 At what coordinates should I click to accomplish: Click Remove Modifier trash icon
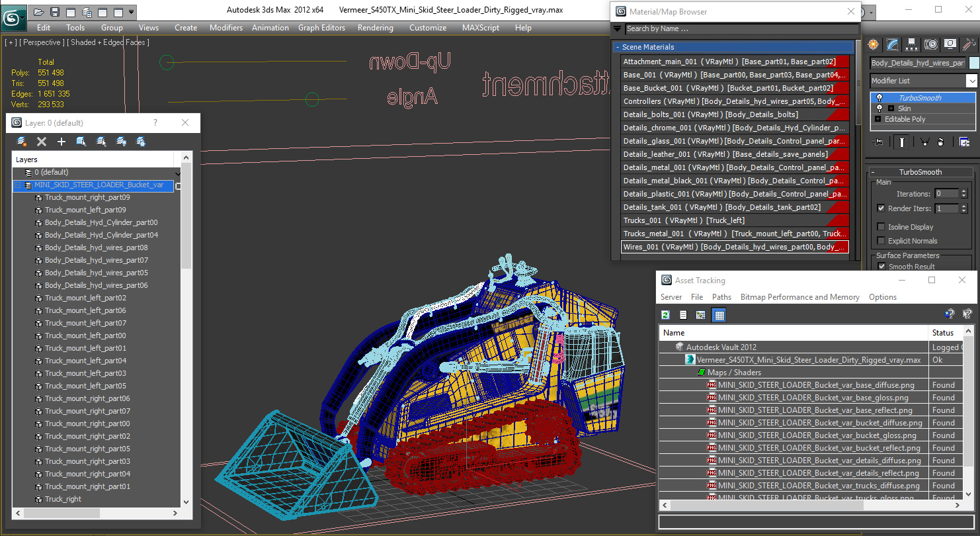[x=940, y=142]
